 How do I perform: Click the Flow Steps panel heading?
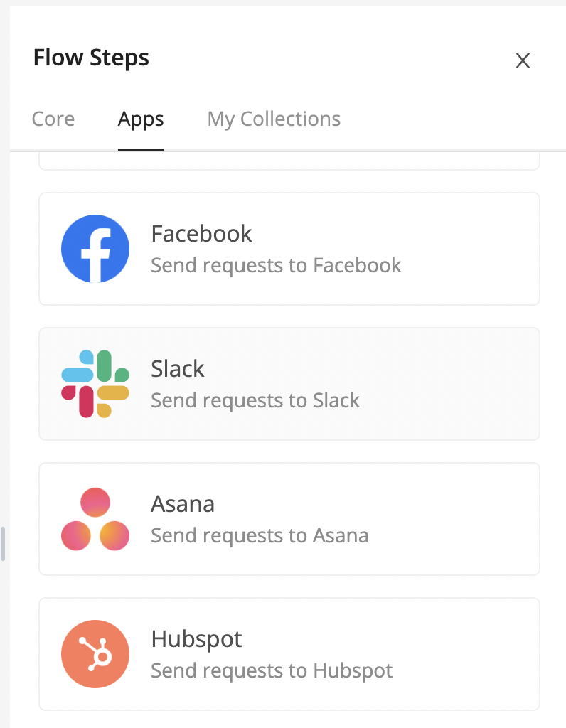(91, 58)
